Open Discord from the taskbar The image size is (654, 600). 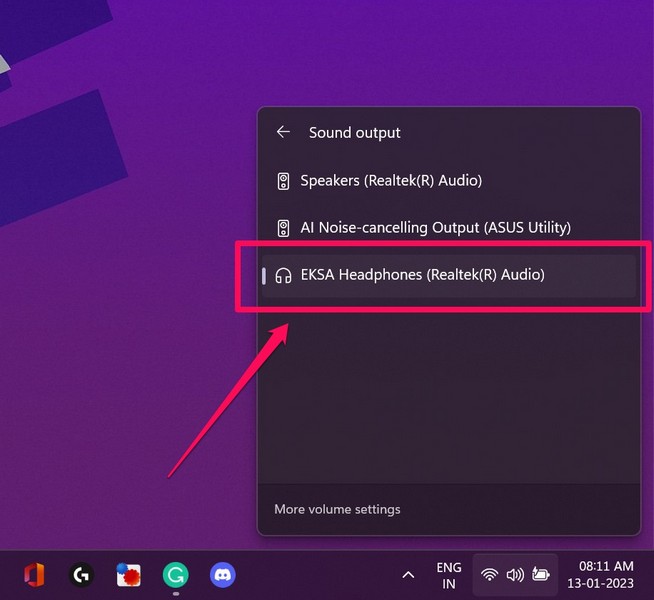click(223, 575)
